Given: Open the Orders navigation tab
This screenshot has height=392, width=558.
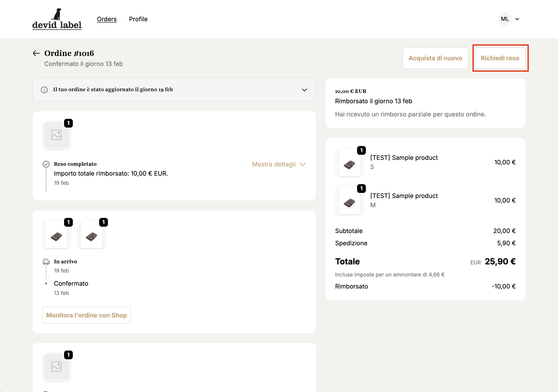Looking at the screenshot, I should pyautogui.click(x=107, y=19).
